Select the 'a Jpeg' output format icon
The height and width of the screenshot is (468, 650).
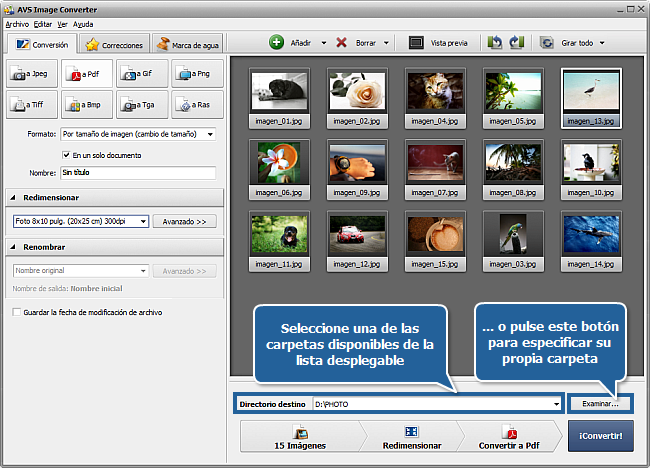tap(32, 74)
